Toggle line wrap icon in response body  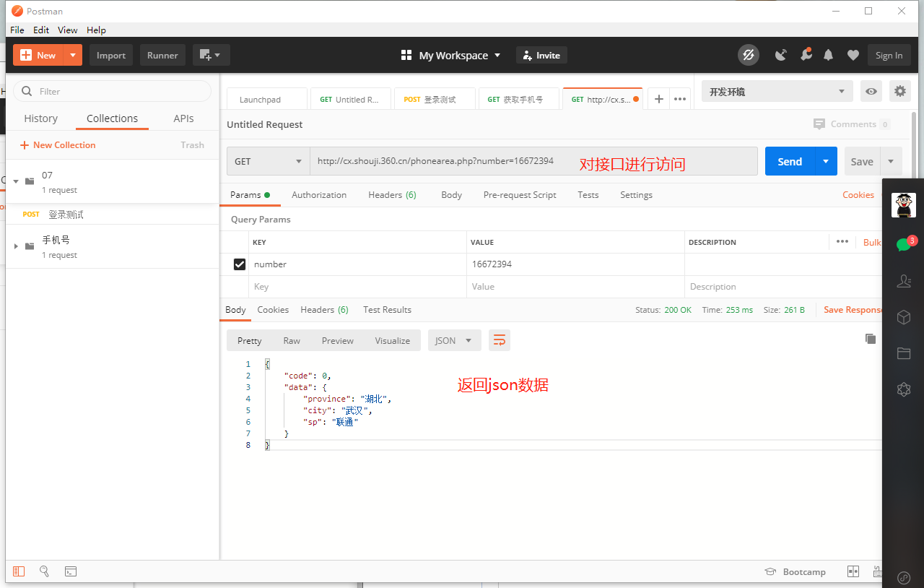(x=500, y=340)
